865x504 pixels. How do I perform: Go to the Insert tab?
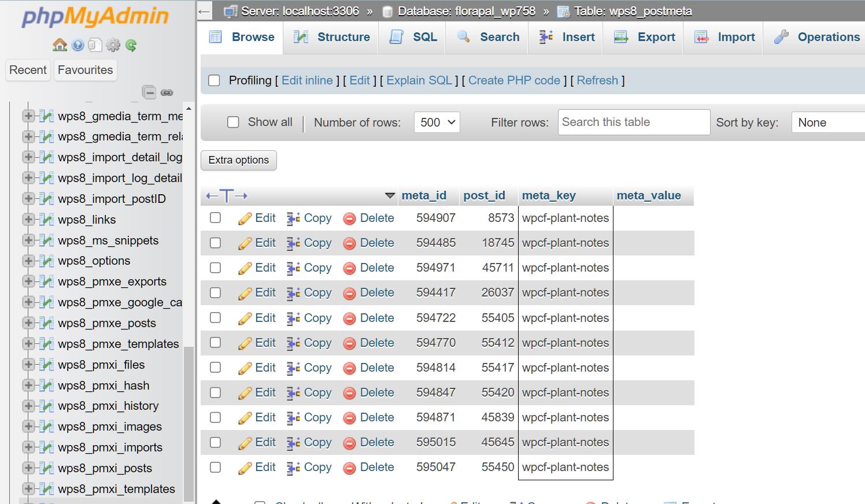pyautogui.click(x=566, y=37)
